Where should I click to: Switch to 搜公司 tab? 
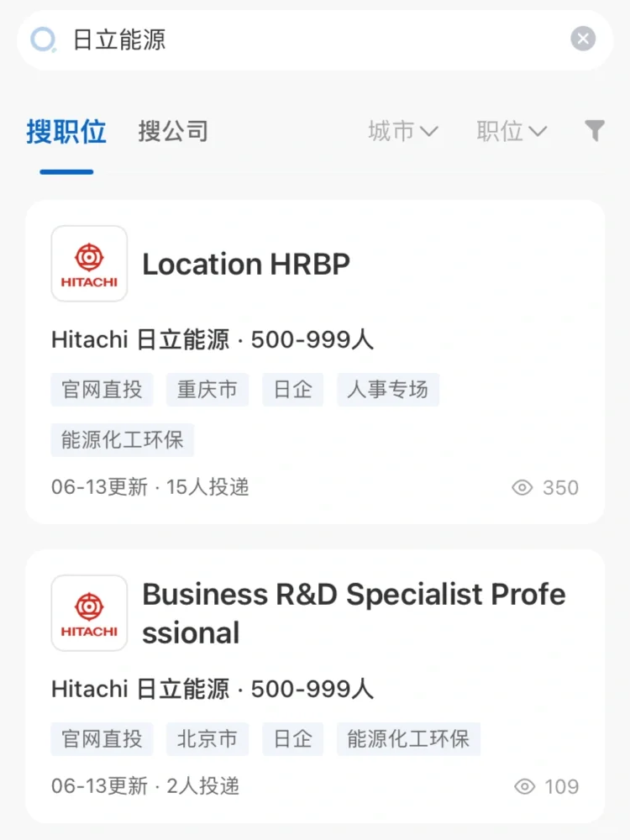coord(173,131)
